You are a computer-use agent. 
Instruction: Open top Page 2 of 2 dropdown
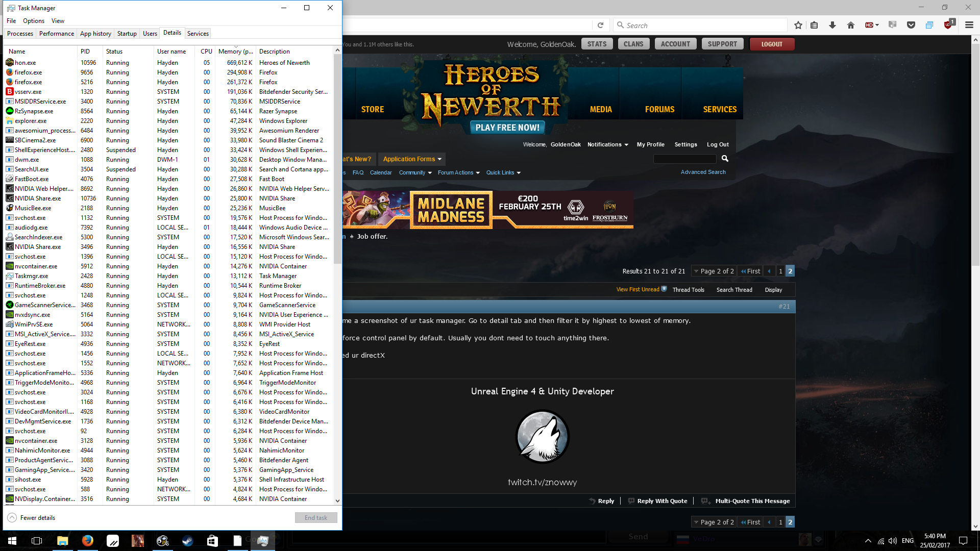(x=714, y=271)
